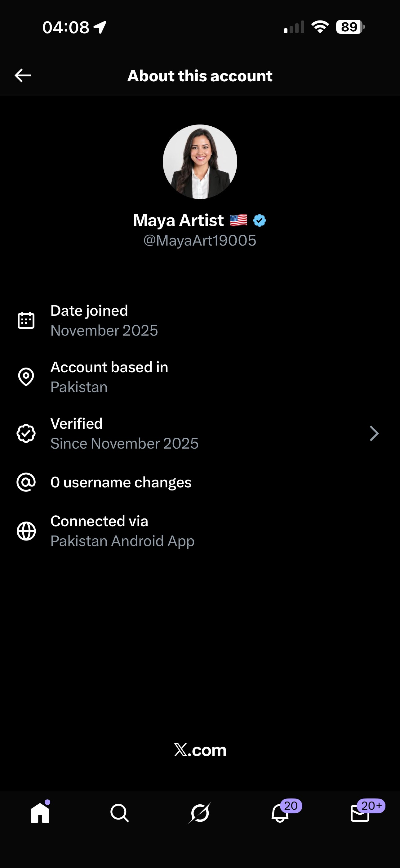Tap the back arrow

[x=23, y=75]
